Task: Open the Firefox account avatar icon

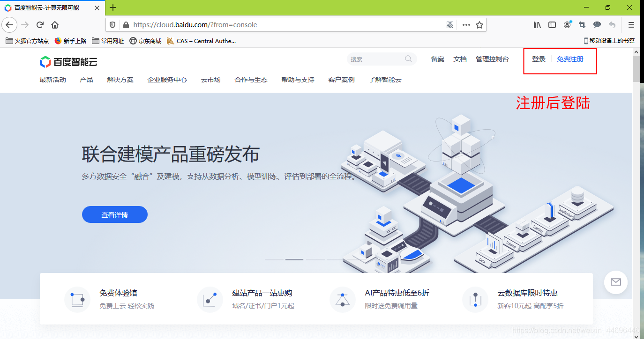Action: [x=567, y=25]
